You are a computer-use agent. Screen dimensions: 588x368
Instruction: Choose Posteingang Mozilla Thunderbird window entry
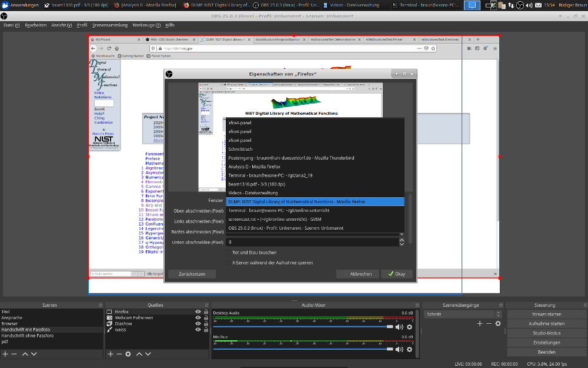point(315,158)
